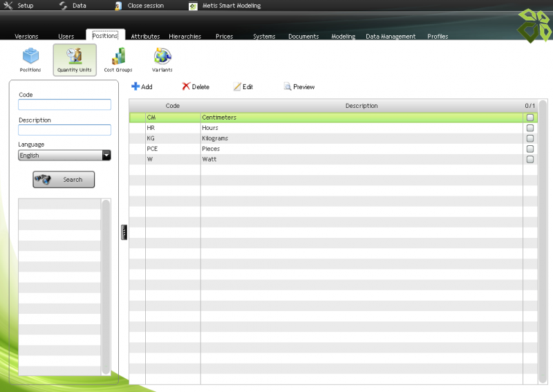Click the table's vertical scrollbar
Viewport: 553px width, 392px height.
coord(543,242)
